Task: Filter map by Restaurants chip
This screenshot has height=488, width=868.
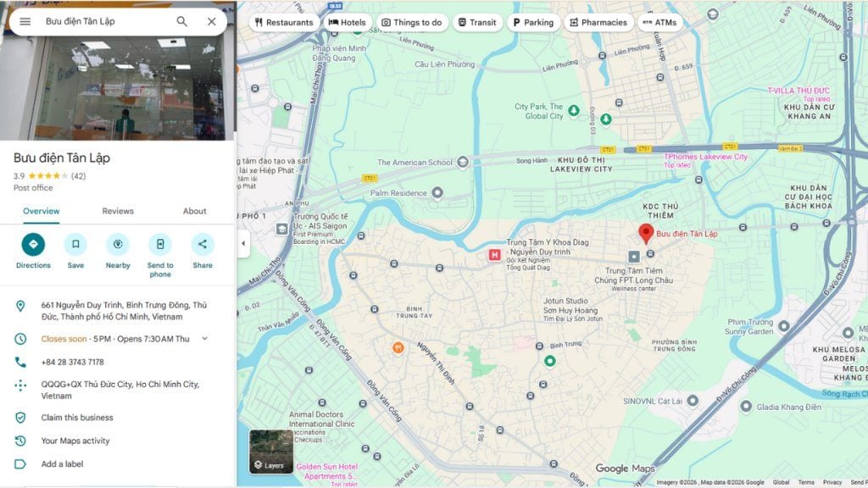Action: tap(283, 23)
